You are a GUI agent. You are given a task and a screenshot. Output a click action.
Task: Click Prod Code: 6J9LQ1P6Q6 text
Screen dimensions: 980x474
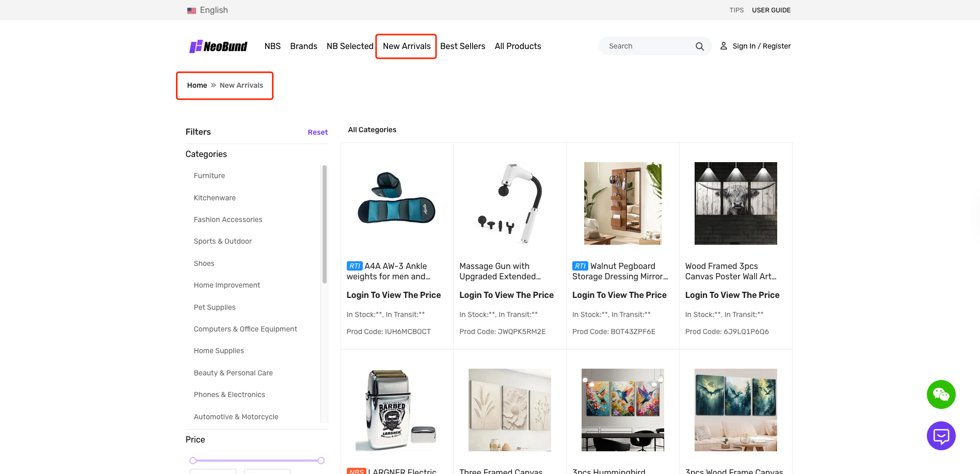727,331
